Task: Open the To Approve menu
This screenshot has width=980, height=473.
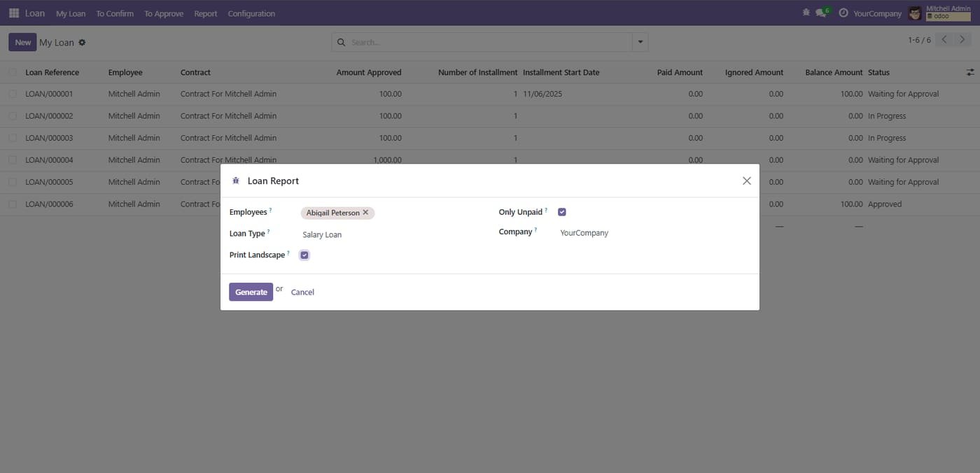Action: click(164, 13)
